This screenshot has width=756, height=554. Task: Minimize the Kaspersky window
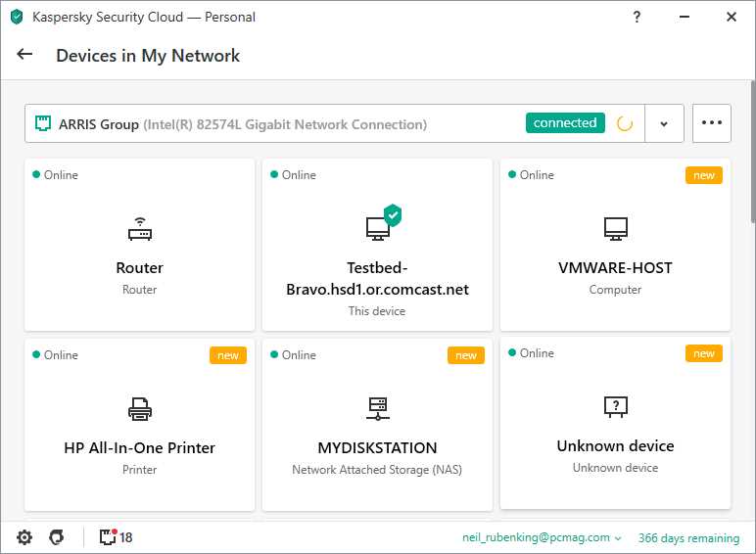click(x=685, y=17)
